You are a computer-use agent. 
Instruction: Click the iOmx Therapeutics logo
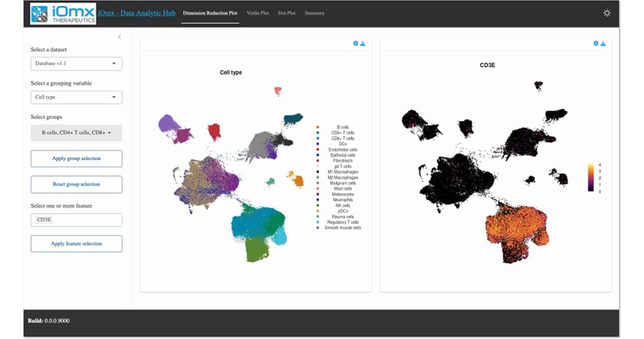[63, 14]
